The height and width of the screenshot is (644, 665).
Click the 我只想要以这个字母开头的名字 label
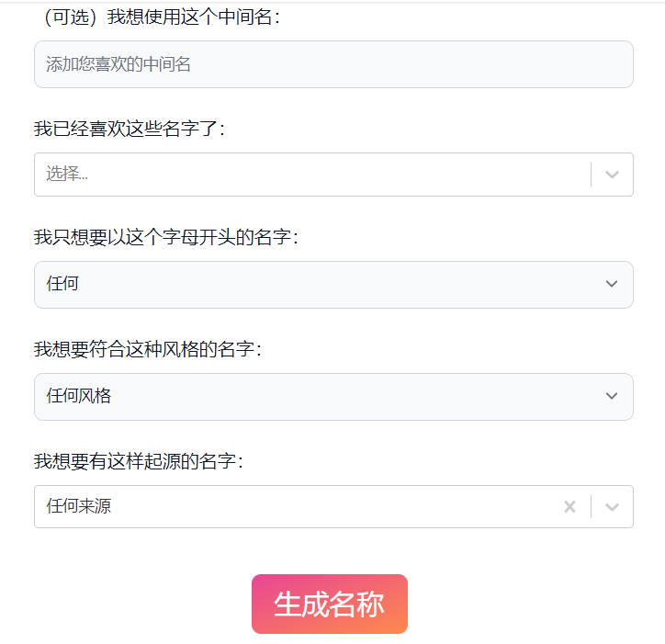coord(166,238)
